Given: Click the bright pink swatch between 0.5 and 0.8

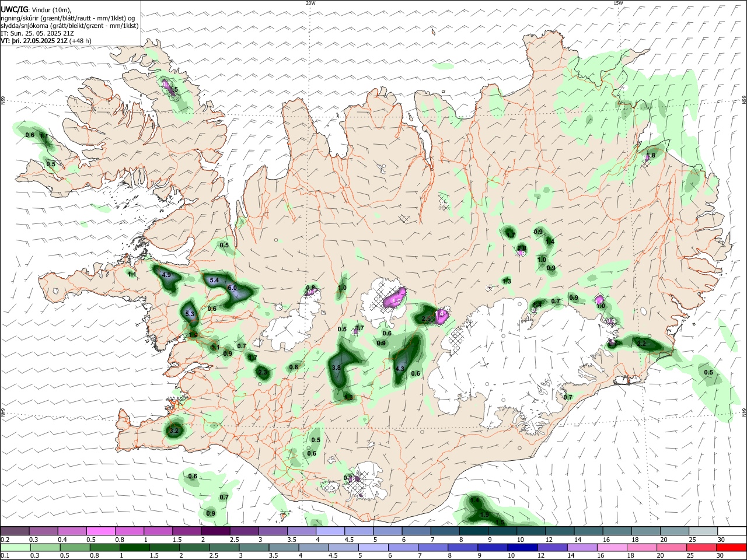Looking at the screenshot, I should pos(100,531).
